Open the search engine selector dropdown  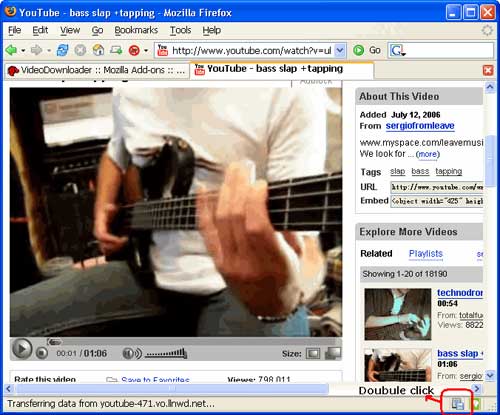click(398, 51)
